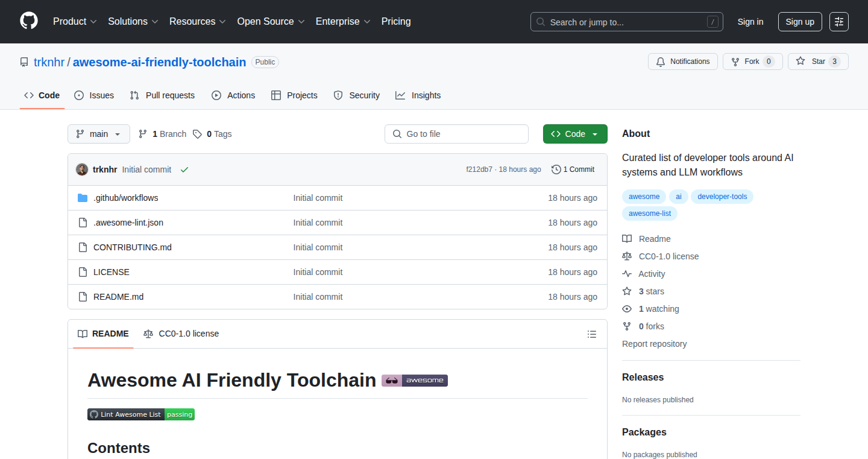Open the Activity link
868x459 pixels.
pyautogui.click(x=644, y=274)
